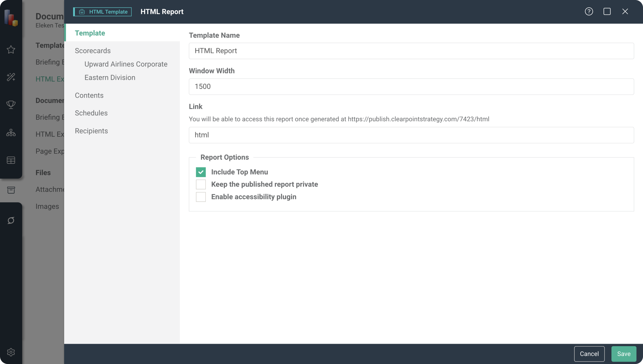Click the trophy icon in left sidebar
Image resolution: width=643 pixels, height=364 pixels.
tap(11, 105)
